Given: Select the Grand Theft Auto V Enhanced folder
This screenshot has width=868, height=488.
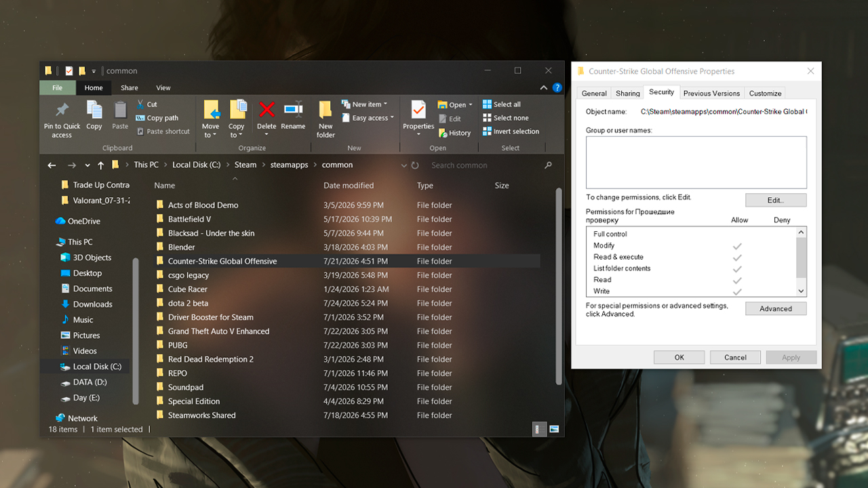Looking at the screenshot, I should (x=218, y=331).
